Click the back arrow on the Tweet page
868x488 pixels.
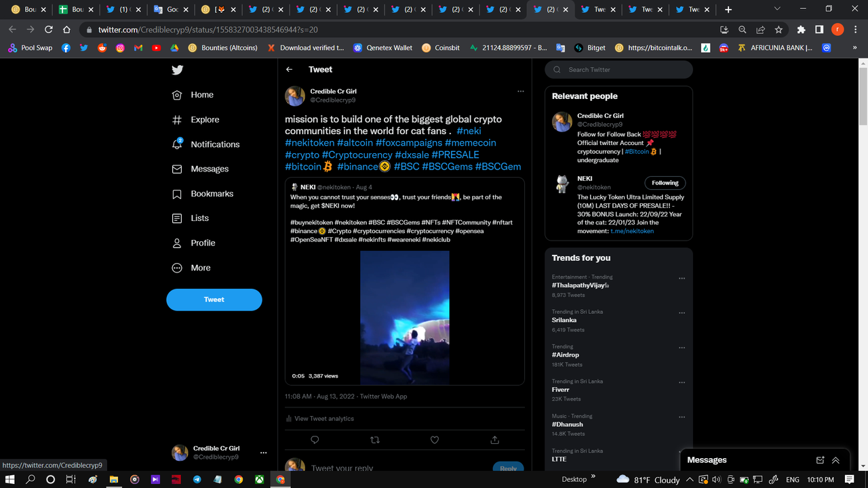coord(289,69)
